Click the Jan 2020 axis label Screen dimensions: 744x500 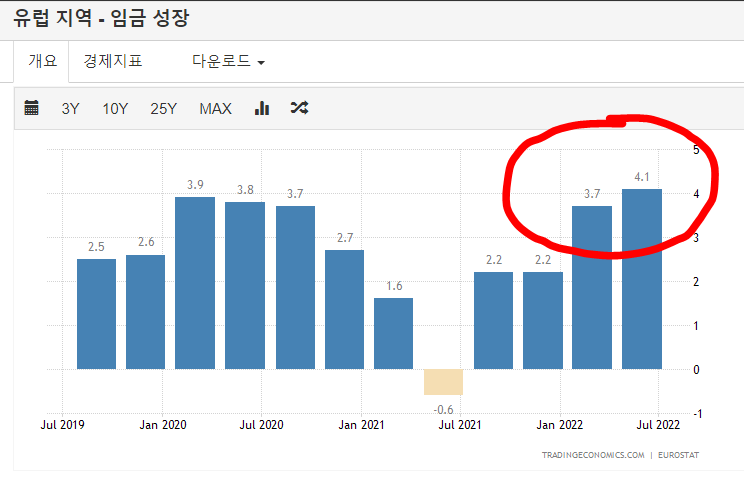163,425
